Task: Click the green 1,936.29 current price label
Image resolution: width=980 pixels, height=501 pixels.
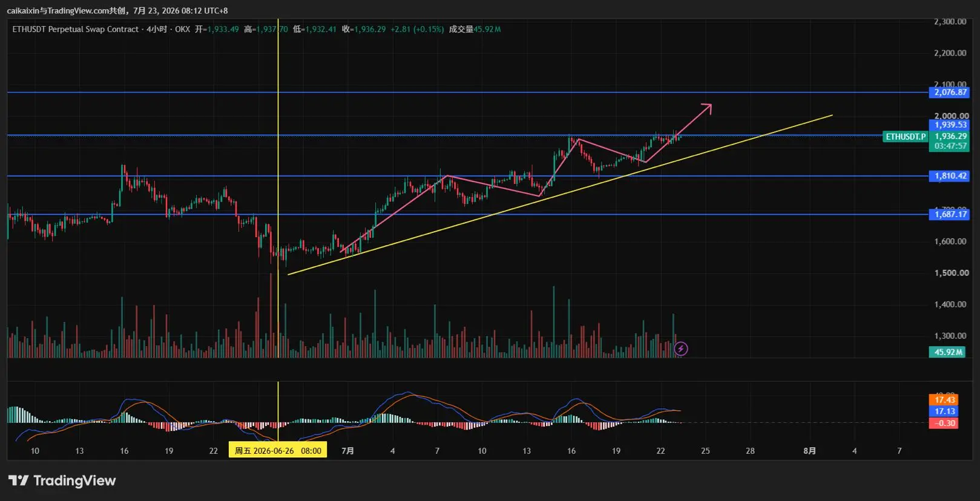Action: pyautogui.click(x=950, y=137)
